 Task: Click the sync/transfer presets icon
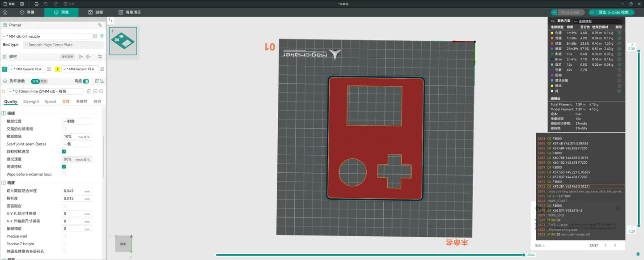(x=102, y=81)
